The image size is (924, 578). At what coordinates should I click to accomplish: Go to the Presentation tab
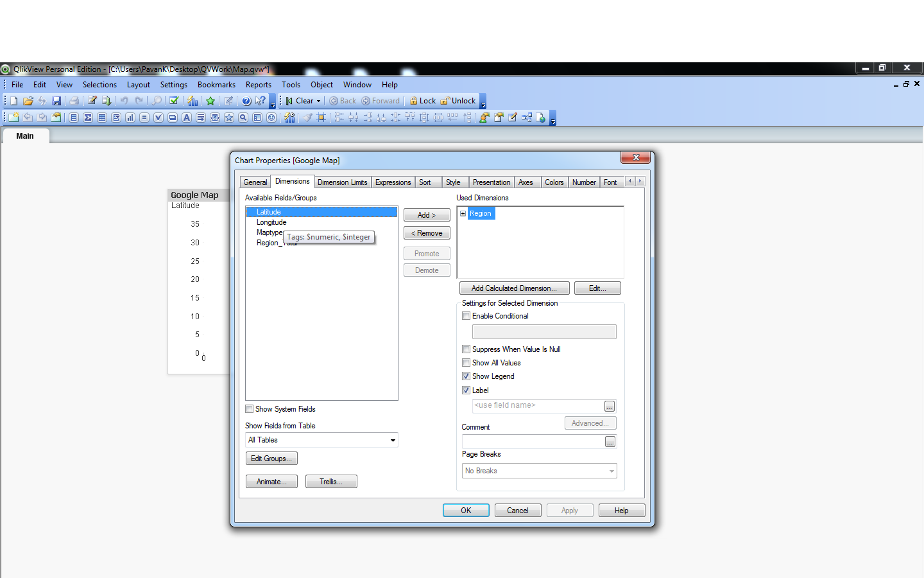[492, 182]
